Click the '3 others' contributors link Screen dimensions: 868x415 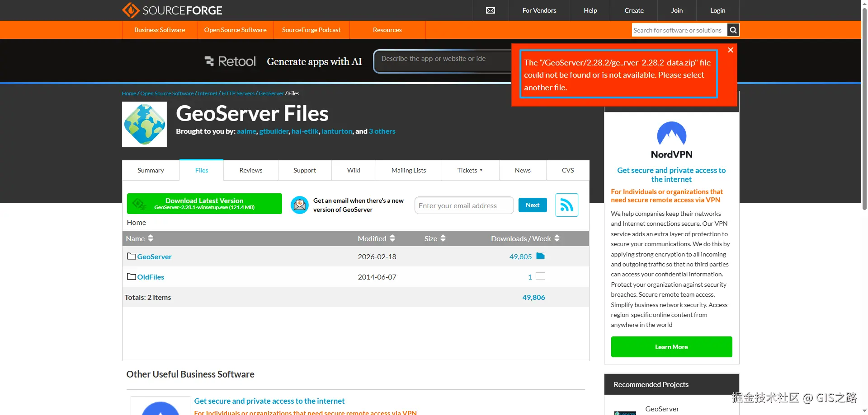coord(382,131)
